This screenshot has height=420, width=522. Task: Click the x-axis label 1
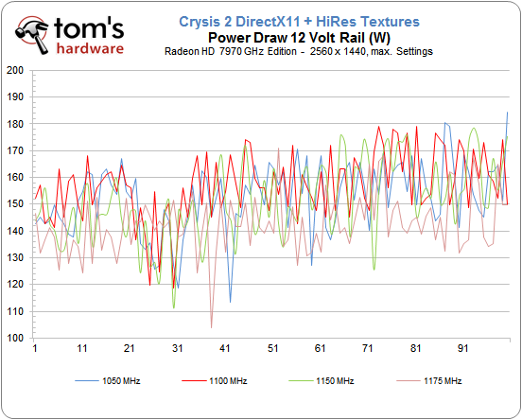[x=35, y=349]
